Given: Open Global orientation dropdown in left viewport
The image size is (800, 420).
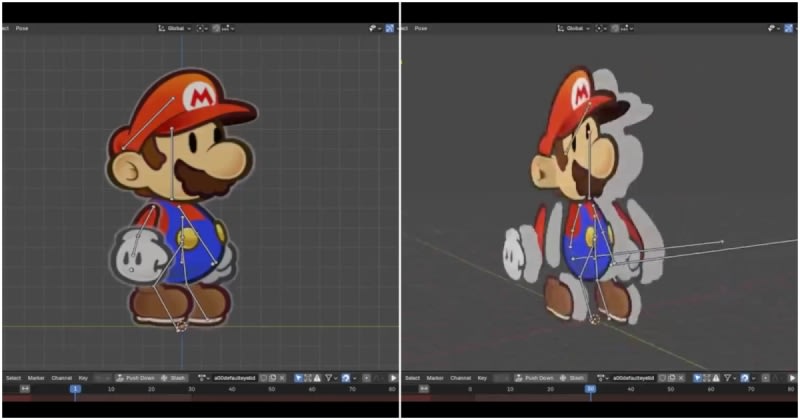Looking at the screenshot, I should tap(172, 28).
